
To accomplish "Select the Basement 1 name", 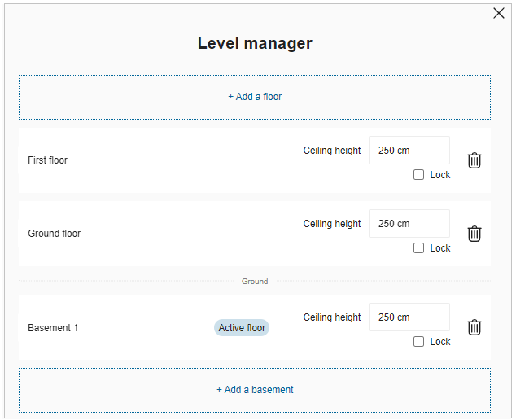I will [53, 328].
